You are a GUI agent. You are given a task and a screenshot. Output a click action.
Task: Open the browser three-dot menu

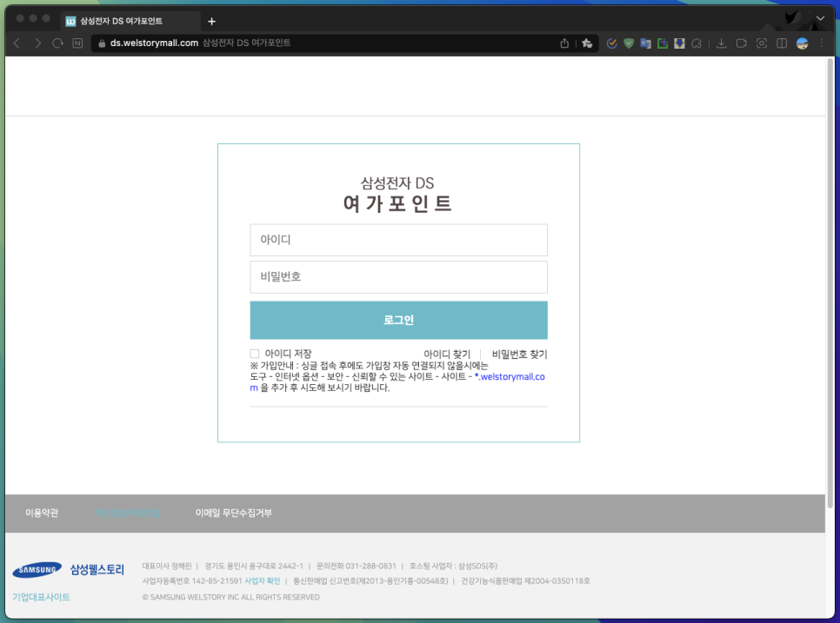[822, 43]
